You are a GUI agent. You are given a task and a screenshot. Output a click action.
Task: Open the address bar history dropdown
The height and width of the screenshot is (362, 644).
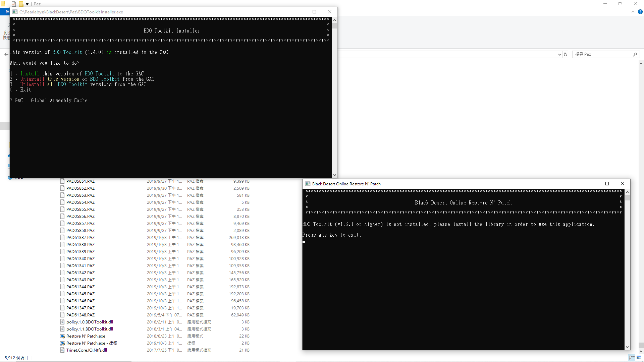pyautogui.click(x=559, y=54)
